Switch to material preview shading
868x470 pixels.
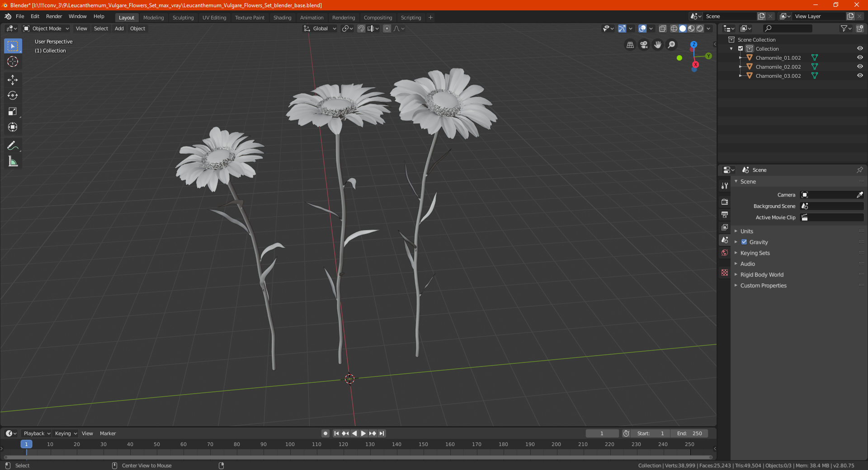(x=691, y=28)
